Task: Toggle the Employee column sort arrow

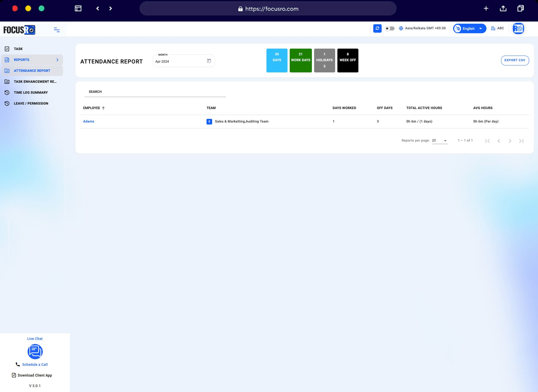Action: click(103, 108)
